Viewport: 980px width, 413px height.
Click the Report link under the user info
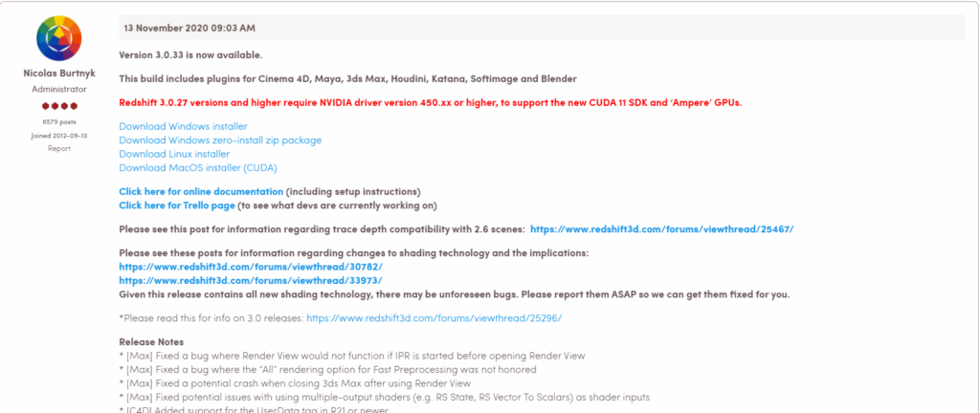click(x=59, y=148)
